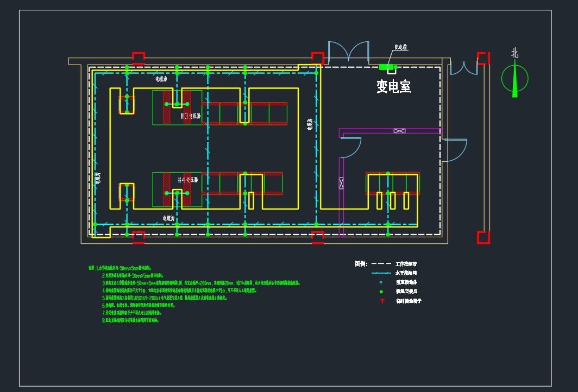The width and height of the screenshot is (578, 392).
Task: Select the 北 north direction label
Action: 514,53
